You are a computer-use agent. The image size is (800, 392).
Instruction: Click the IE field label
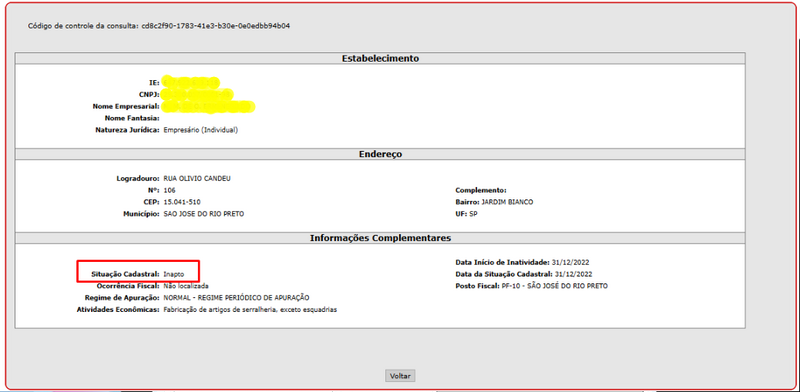pyautogui.click(x=155, y=83)
